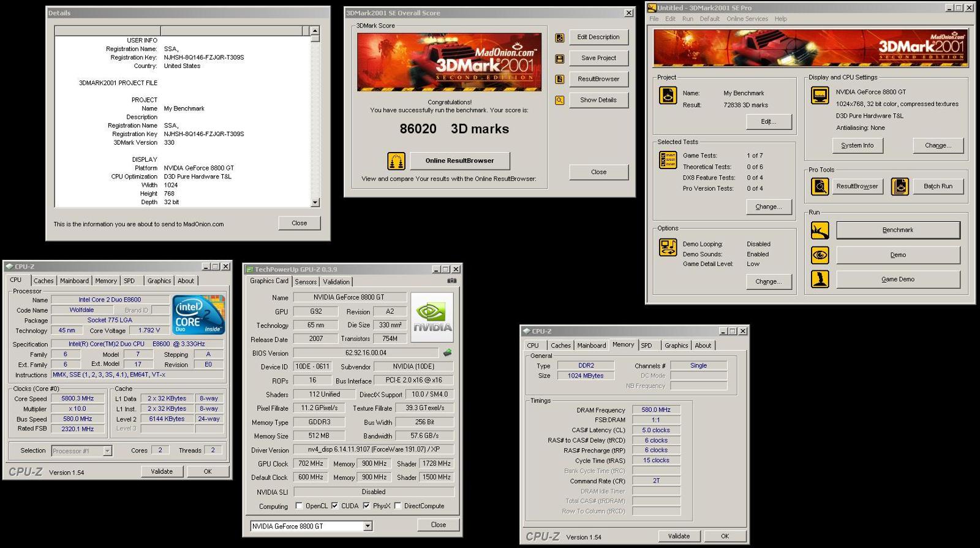Switch to Mainboard tab in left CPU-Z
The image size is (980, 548).
coord(74,281)
